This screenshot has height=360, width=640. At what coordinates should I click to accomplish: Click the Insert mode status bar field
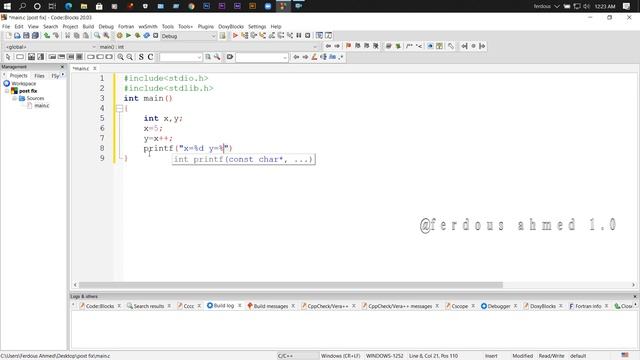tap(491, 356)
